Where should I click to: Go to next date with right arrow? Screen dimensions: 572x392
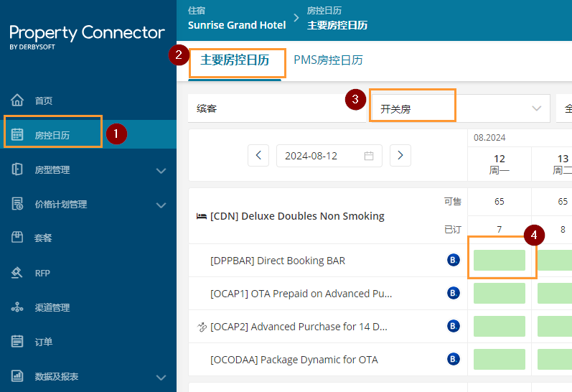click(400, 156)
